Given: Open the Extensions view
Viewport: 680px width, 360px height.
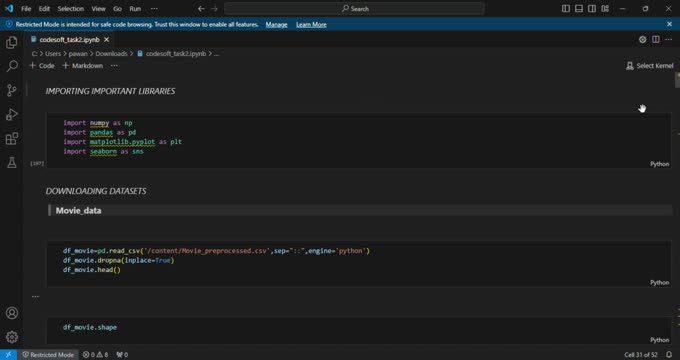Looking at the screenshot, I should coord(12,139).
